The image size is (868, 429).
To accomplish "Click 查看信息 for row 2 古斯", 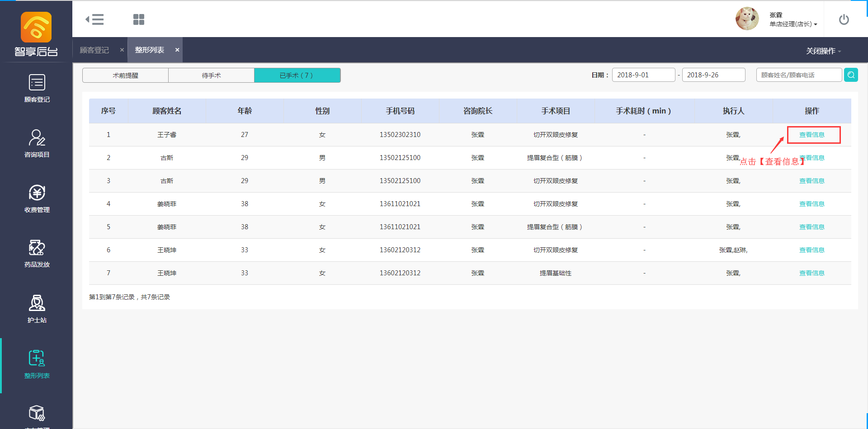I will (x=812, y=158).
